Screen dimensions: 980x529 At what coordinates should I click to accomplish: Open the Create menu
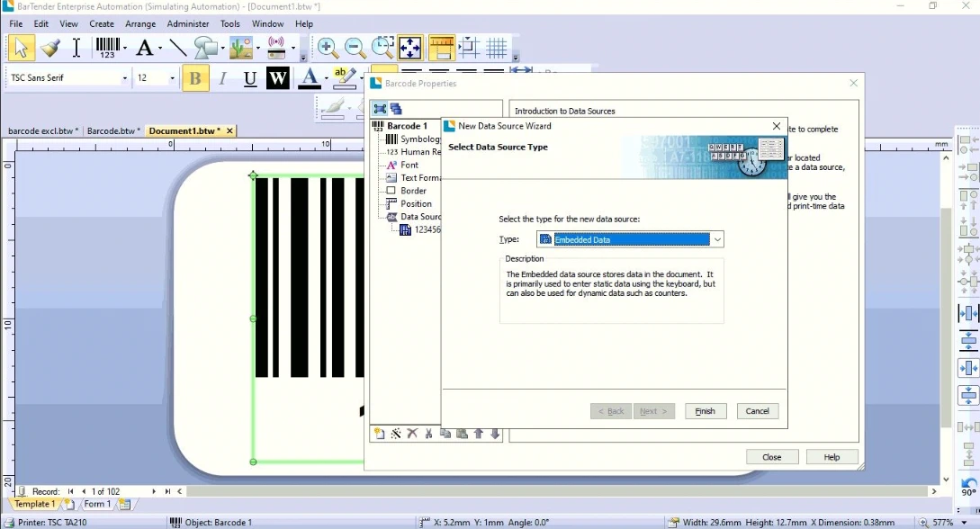pyautogui.click(x=102, y=23)
